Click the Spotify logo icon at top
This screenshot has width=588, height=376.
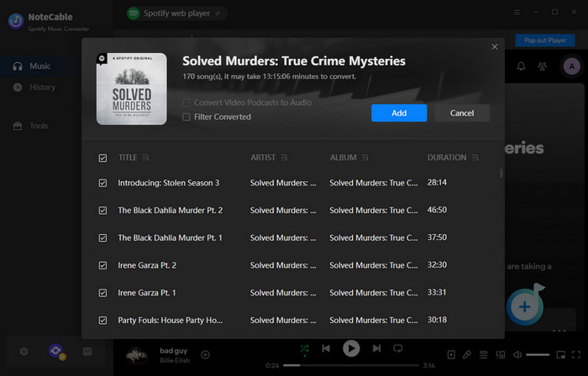pos(133,13)
